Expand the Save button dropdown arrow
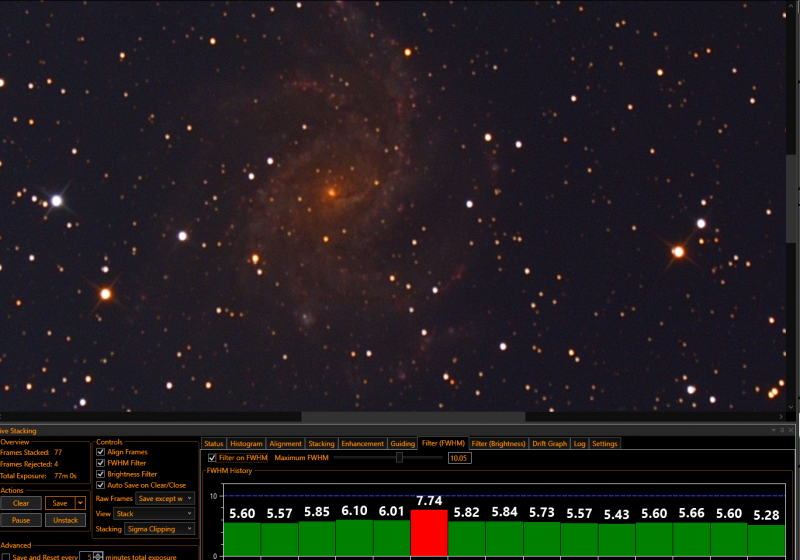800x560 pixels. pyautogui.click(x=80, y=503)
